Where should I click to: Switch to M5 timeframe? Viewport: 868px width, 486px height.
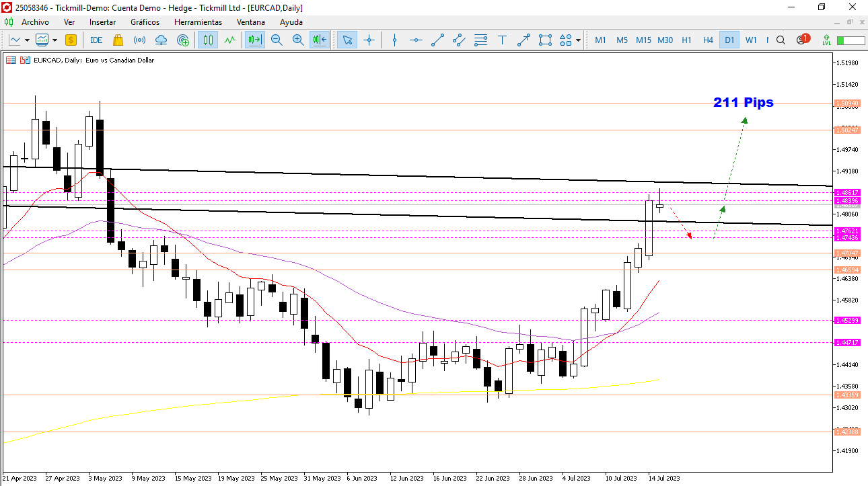pos(622,40)
